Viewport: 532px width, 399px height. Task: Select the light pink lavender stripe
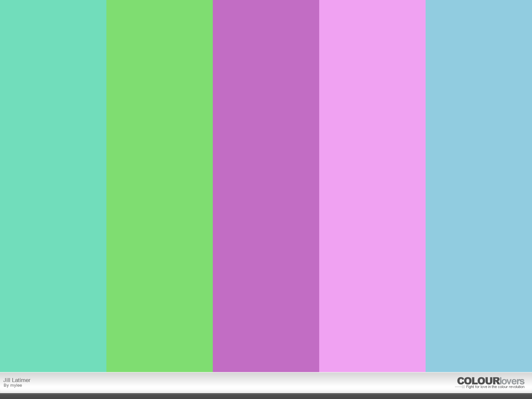click(x=372, y=186)
